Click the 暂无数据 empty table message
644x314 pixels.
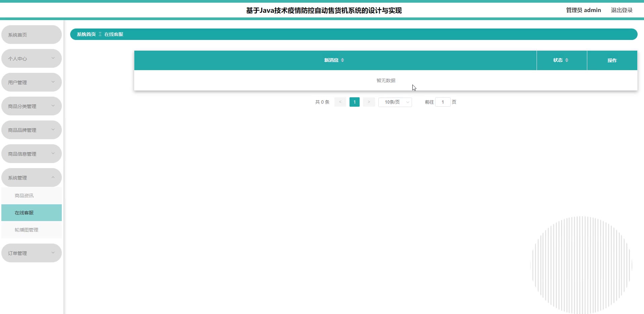click(386, 81)
